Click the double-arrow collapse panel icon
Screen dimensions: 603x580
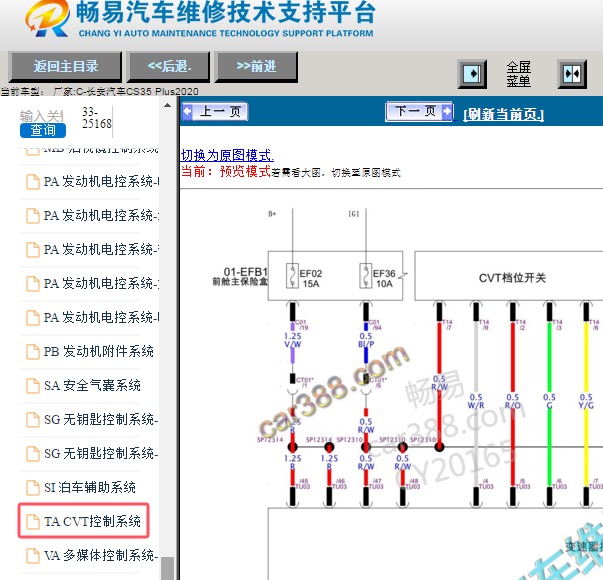[572, 74]
